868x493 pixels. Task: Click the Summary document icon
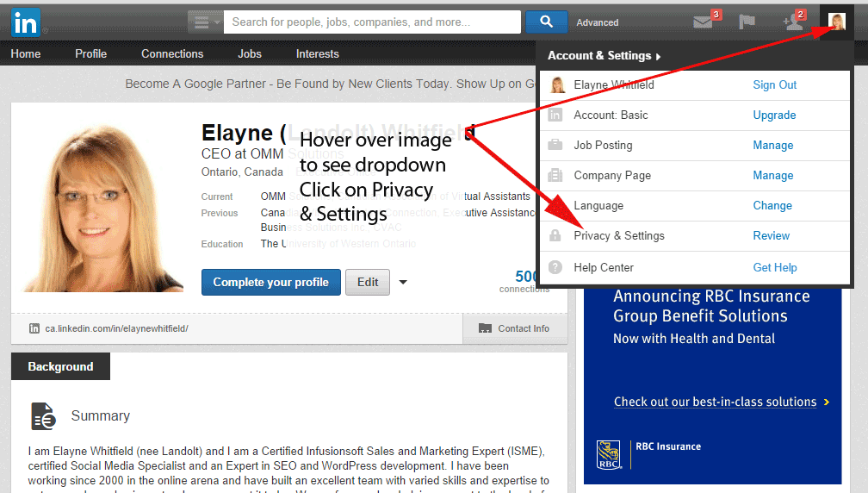tap(43, 416)
